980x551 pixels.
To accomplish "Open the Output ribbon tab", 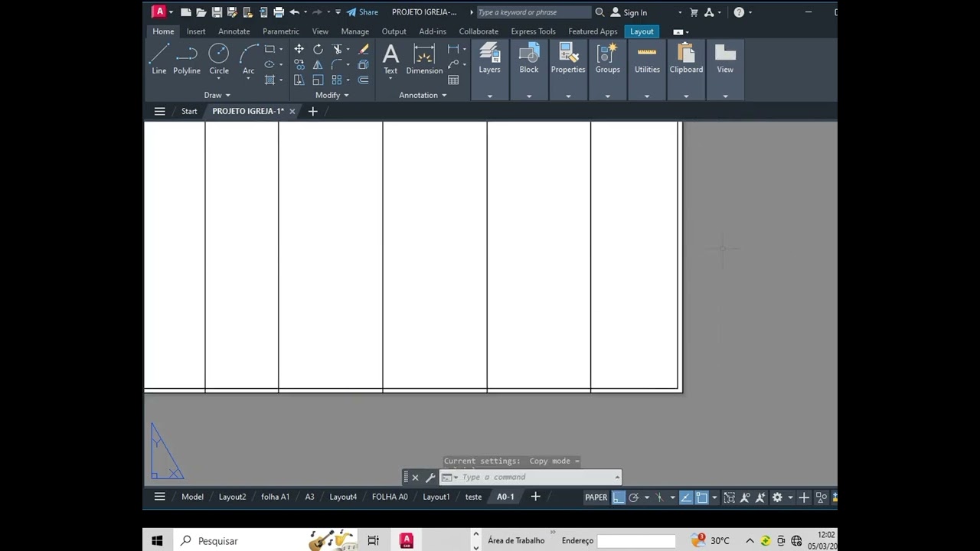I will pos(394,31).
